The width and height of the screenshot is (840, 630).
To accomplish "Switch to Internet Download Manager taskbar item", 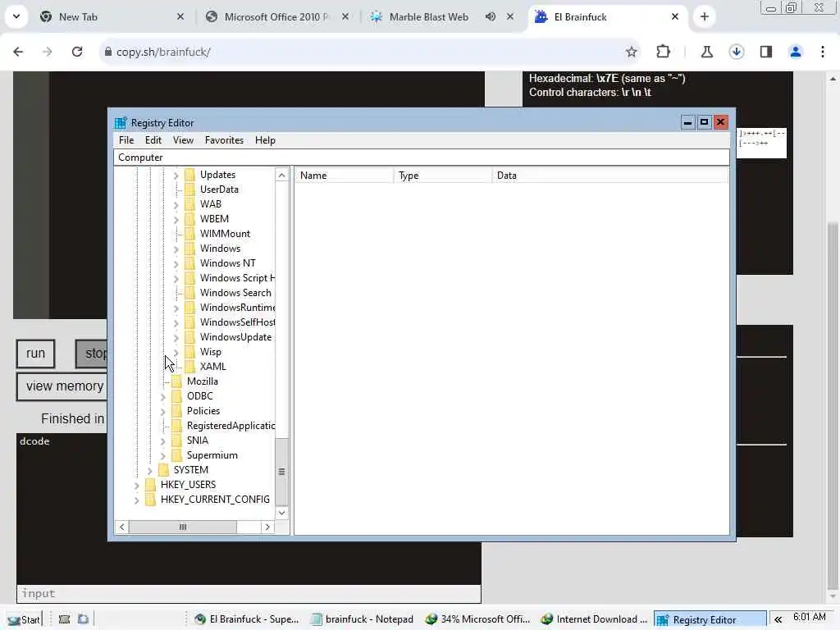I will point(594,620).
